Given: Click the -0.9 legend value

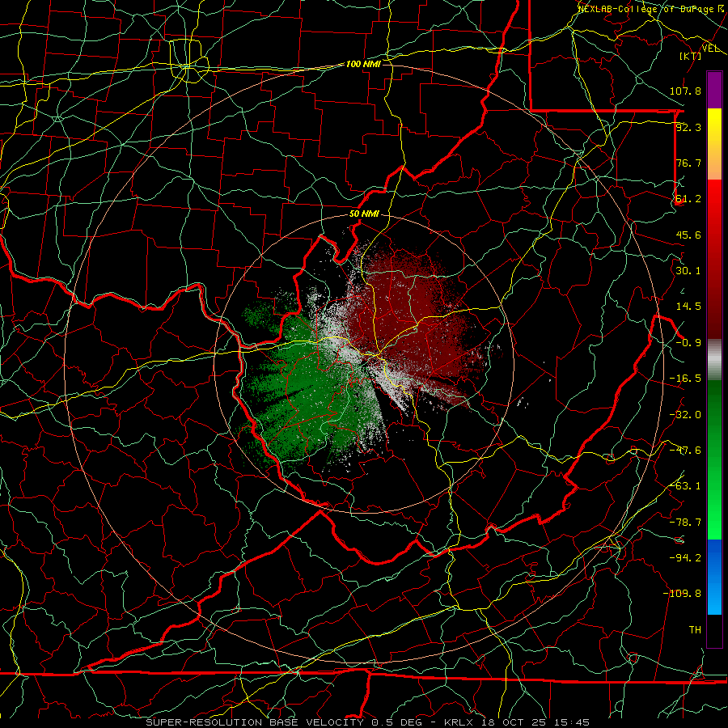Looking at the screenshot, I should coord(688,343).
